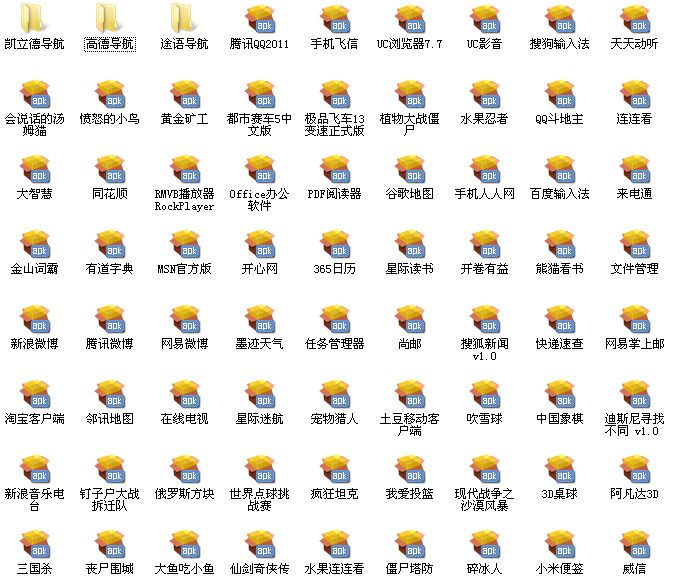Select the 手机飞信 apk icon
The height and width of the screenshot is (581, 677).
pyautogui.click(x=335, y=19)
